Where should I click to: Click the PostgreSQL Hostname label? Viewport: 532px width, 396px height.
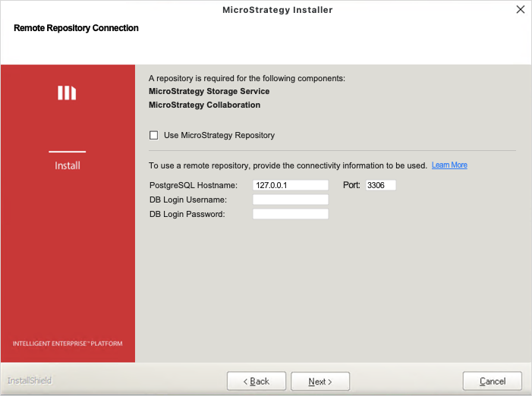[194, 185]
